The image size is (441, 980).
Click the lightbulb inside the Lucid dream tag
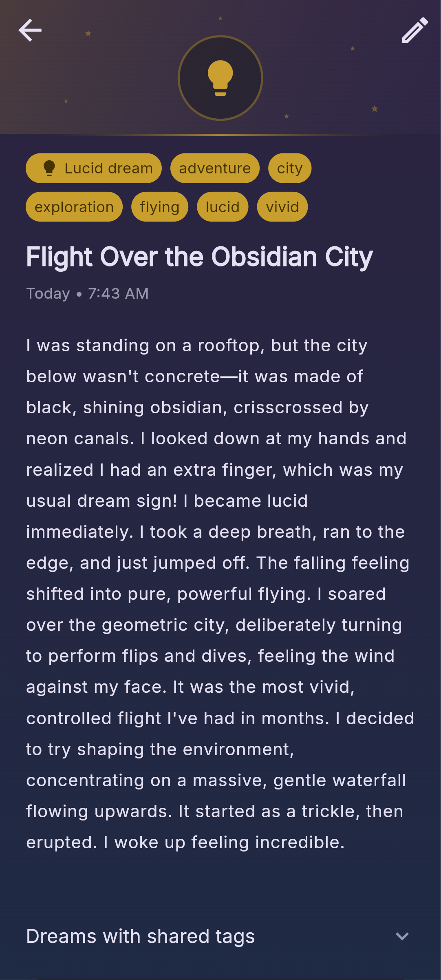(50, 168)
